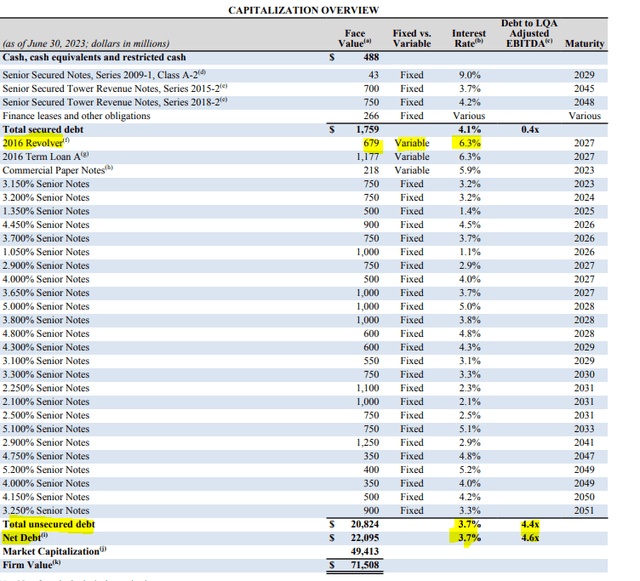Select the highlighted 2016 Revolver row label
Viewport: 640px width, 581px height.
click(31, 143)
